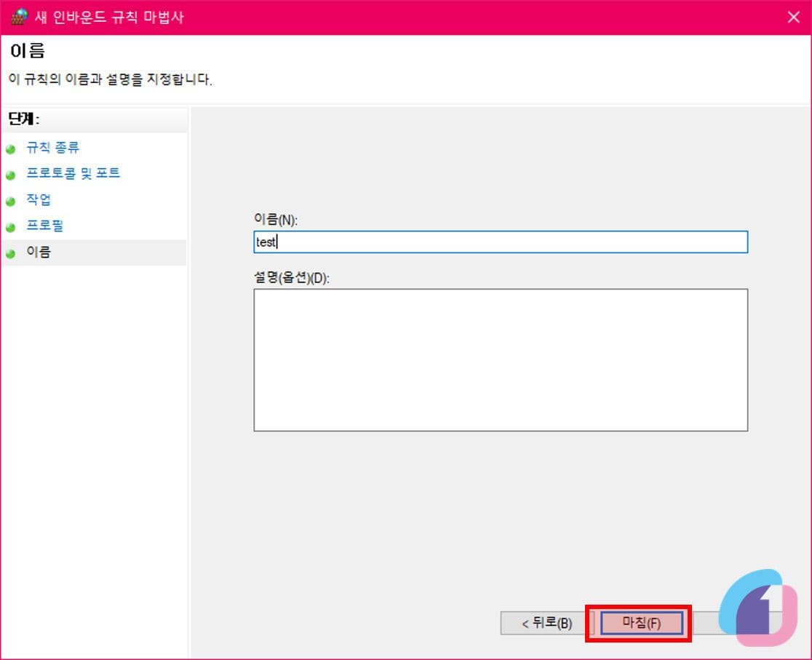
Task: Click green bullet beside 프로토콜 및 포트
Action: click(10, 175)
